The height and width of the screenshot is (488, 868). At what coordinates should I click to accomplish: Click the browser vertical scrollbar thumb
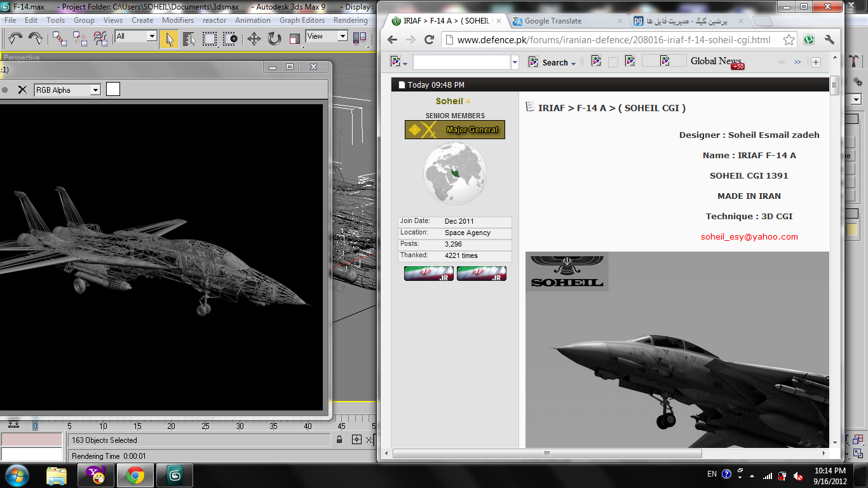(835, 85)
